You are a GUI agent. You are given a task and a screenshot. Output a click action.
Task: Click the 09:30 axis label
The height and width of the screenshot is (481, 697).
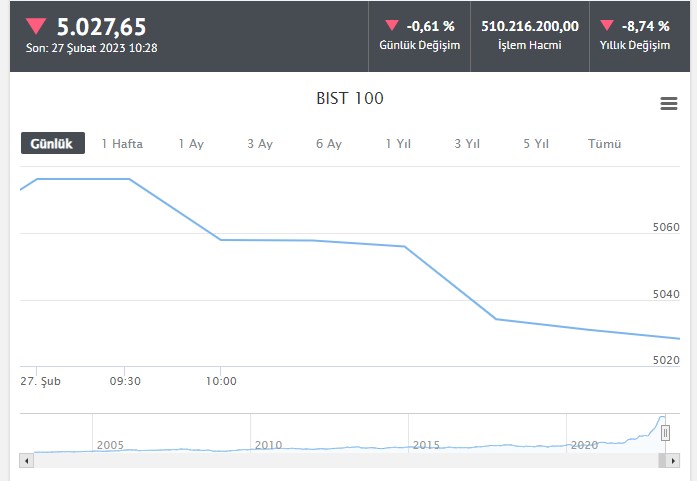[125, 381]
